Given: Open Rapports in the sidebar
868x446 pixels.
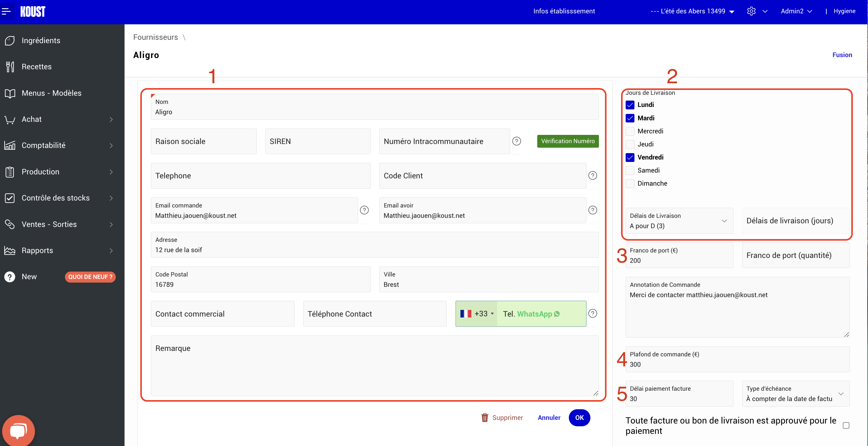Looking at the screenshot, I should pos(37,250).
